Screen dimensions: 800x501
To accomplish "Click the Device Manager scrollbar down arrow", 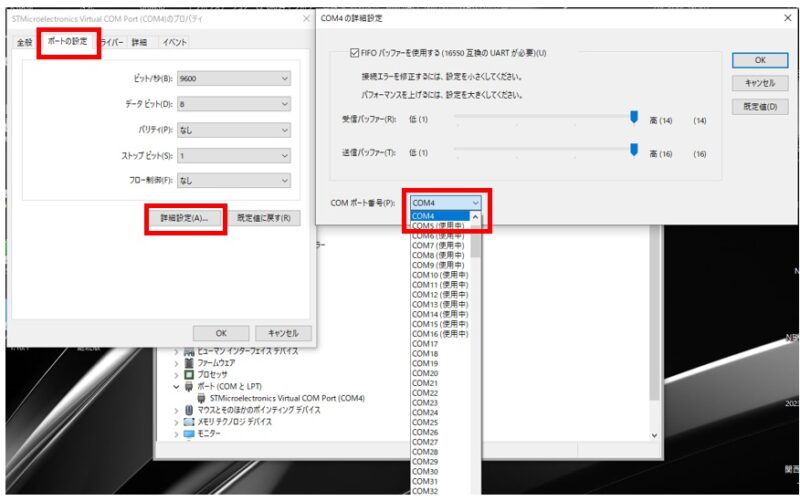I will point(655,436).
